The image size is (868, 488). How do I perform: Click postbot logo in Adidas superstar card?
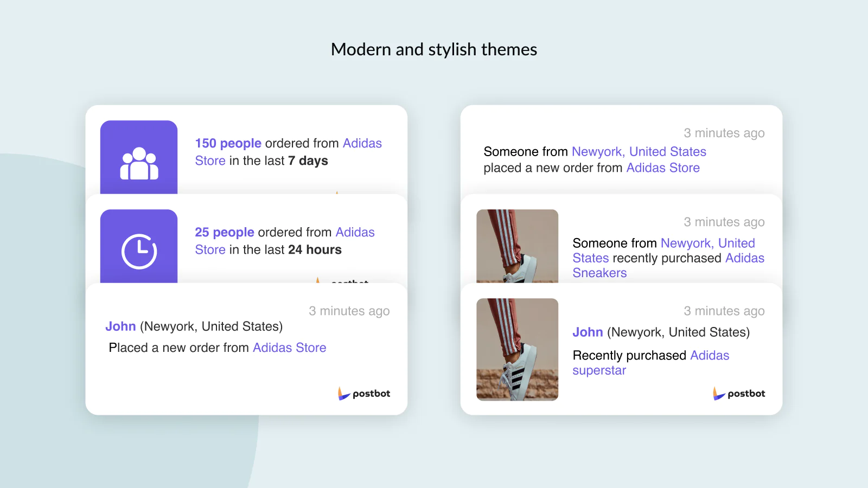click(739, 394)
